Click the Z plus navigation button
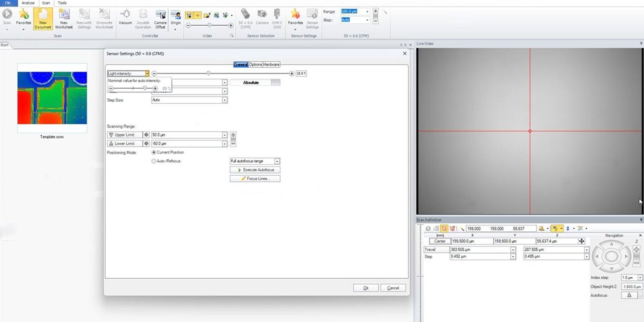Image resolution: width=644 pixels, height=322 pixels. 637,249
